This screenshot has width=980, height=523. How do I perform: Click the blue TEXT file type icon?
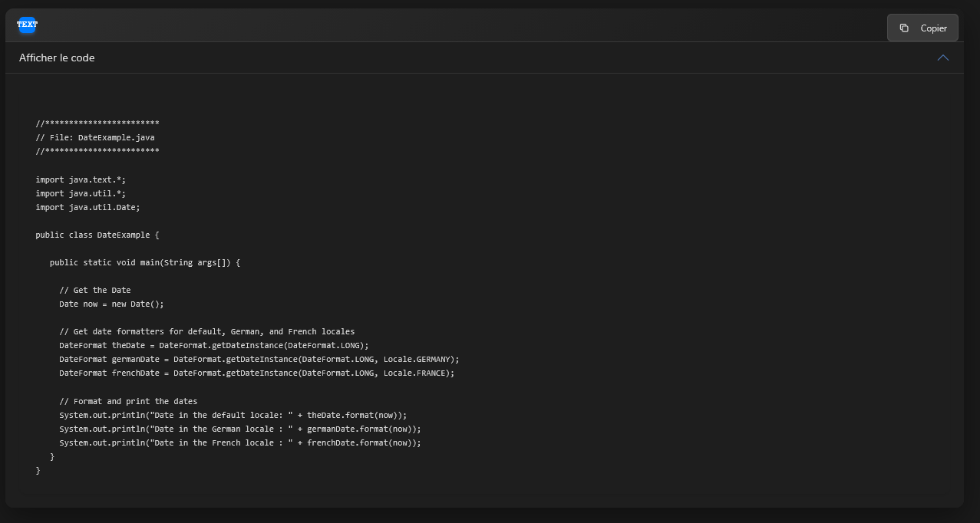coord(27,25)
